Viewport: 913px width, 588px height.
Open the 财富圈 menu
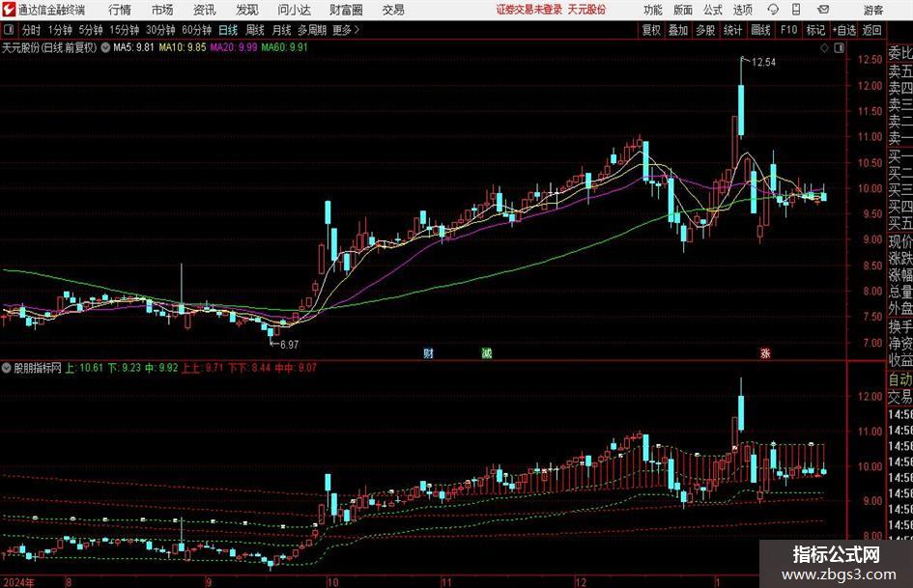click(x=346, y=10)
